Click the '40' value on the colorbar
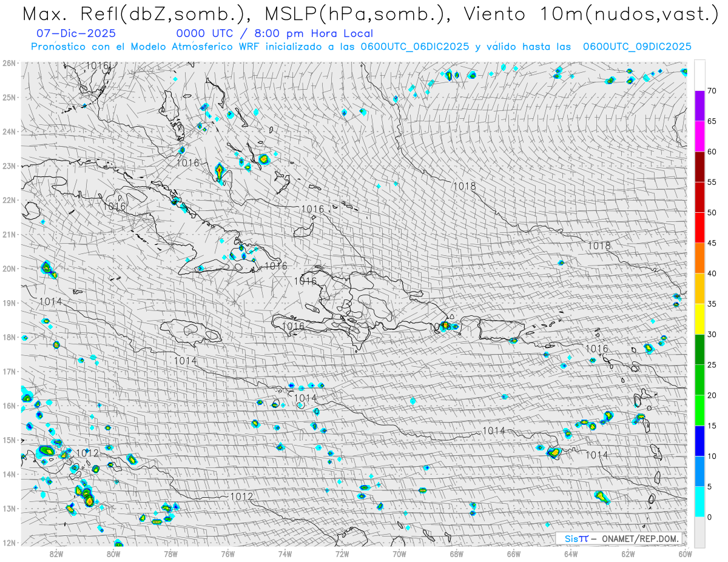 click(x=712, y=273)
